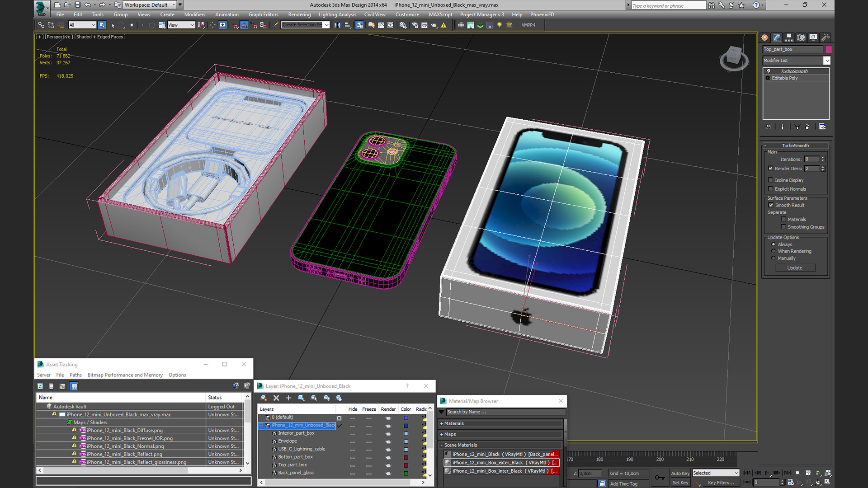The width and height of the screenshot is (868, 488).
Task: Open the Motion command panel tab
Action: [x=801, y=38]
